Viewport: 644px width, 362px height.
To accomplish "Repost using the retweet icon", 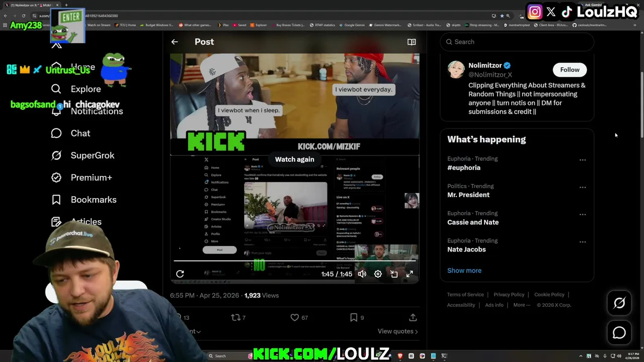I will [x=235, y=318].
